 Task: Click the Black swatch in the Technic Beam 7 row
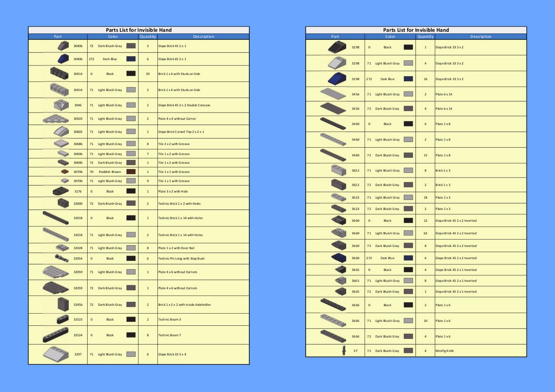131,335
